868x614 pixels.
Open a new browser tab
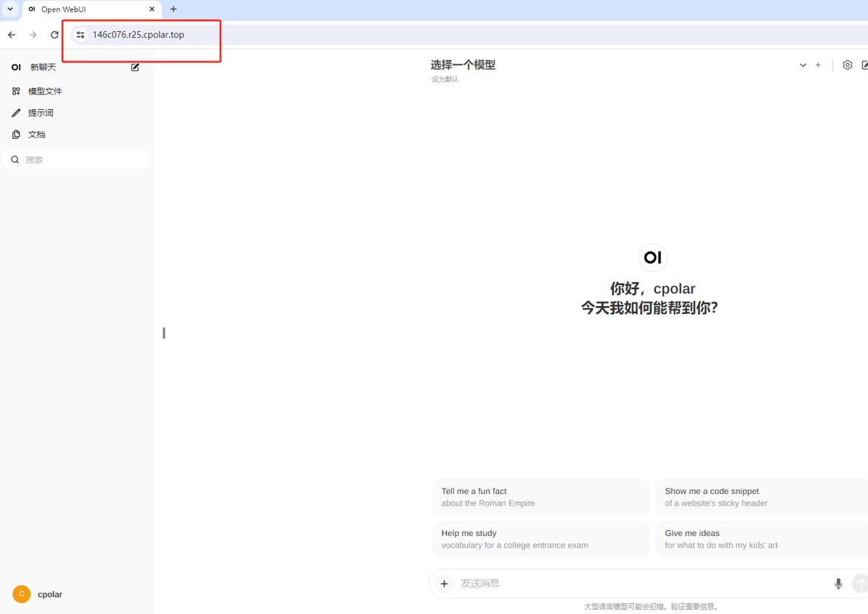coord(174,9)
